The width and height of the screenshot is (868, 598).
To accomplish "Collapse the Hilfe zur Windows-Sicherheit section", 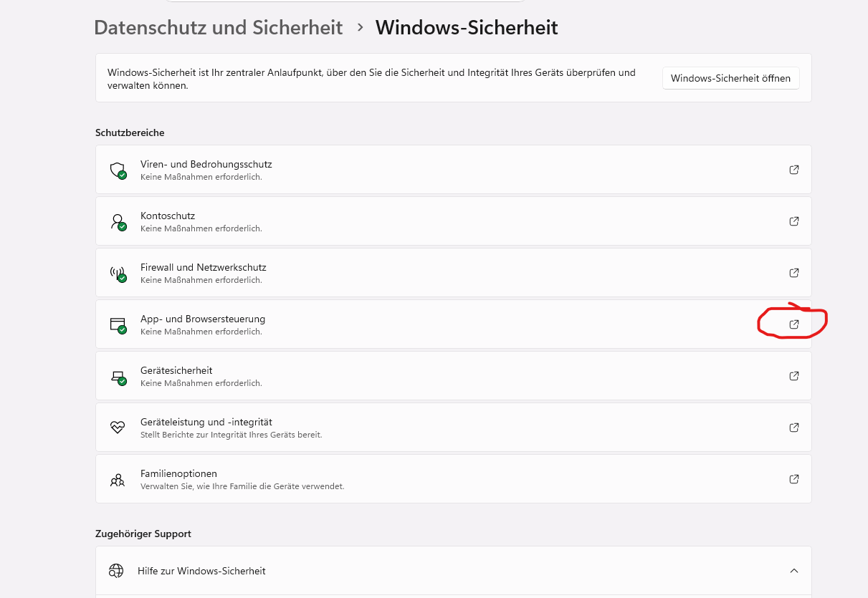I will tap(793, 571).
